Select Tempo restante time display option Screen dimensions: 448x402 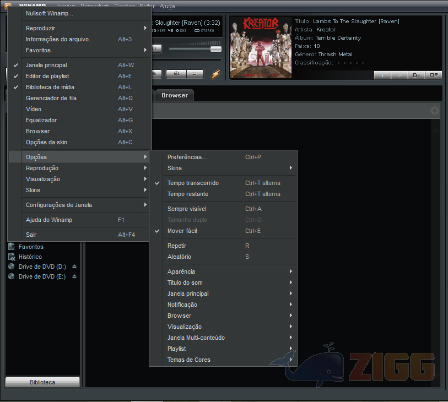(224, 194)
